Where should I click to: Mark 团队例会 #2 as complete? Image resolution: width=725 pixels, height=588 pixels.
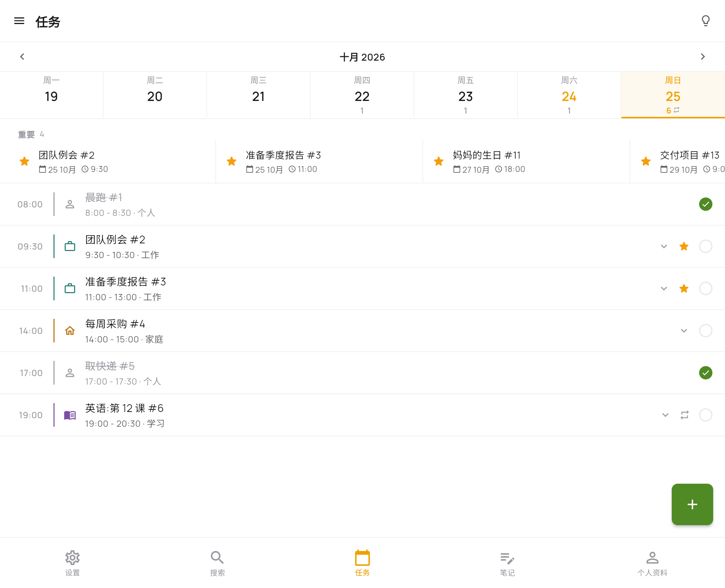click(x=706, y=246)
